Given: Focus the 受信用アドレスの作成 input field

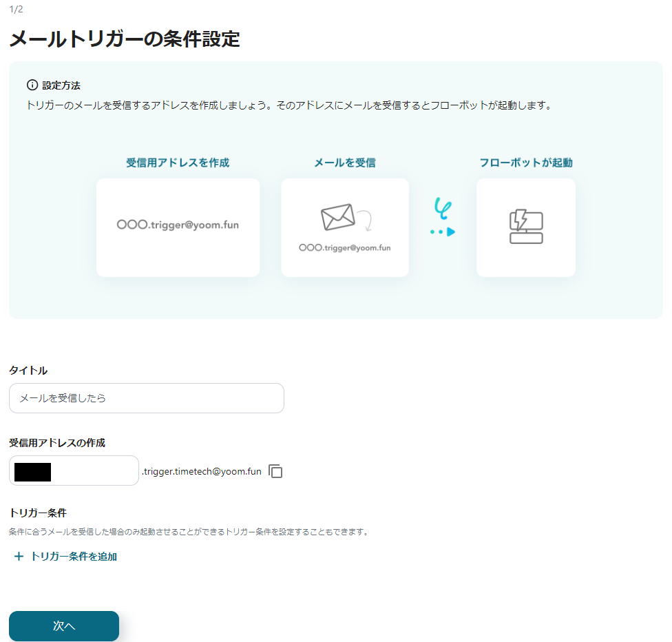Looking at the screenshot, I should tap(74, 470).
